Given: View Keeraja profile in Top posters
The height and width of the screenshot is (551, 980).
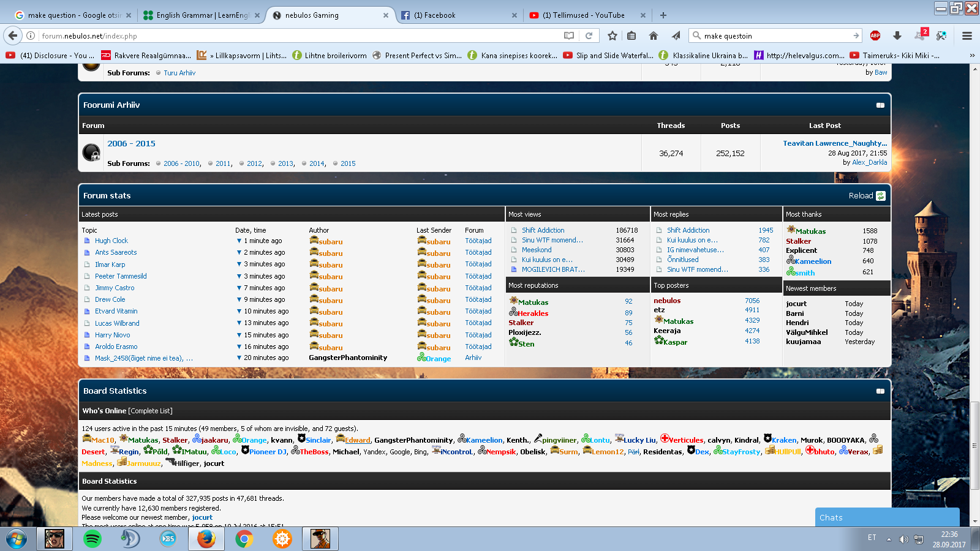Looking at the screenshot, I should click(667, 331).
